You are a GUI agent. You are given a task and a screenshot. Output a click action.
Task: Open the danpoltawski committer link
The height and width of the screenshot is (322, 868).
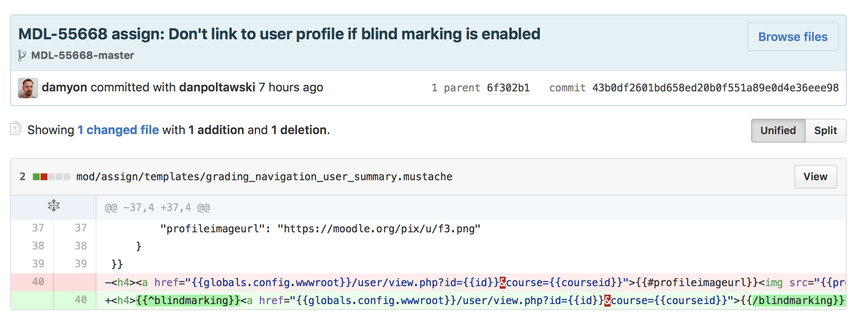point(217,88)
